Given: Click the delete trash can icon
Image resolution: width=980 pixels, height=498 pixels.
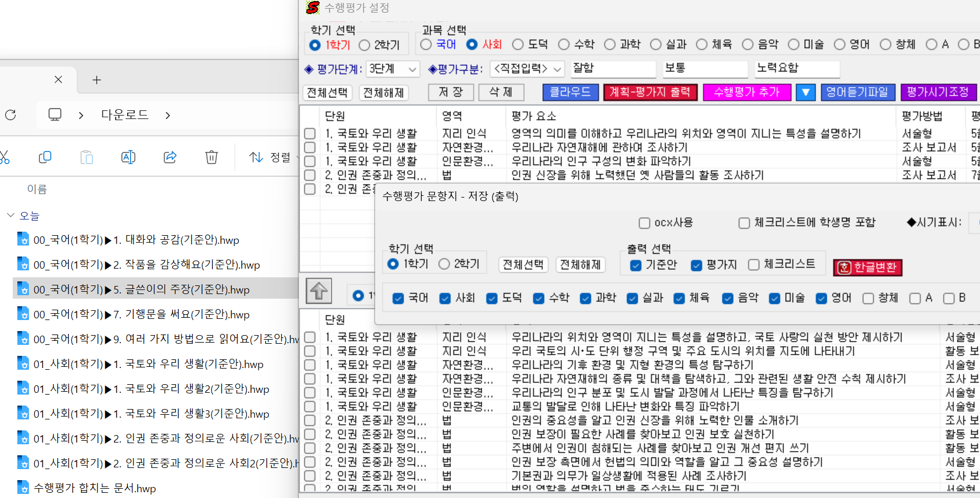Looking at the screenshot, I should (x=212, y=157).
